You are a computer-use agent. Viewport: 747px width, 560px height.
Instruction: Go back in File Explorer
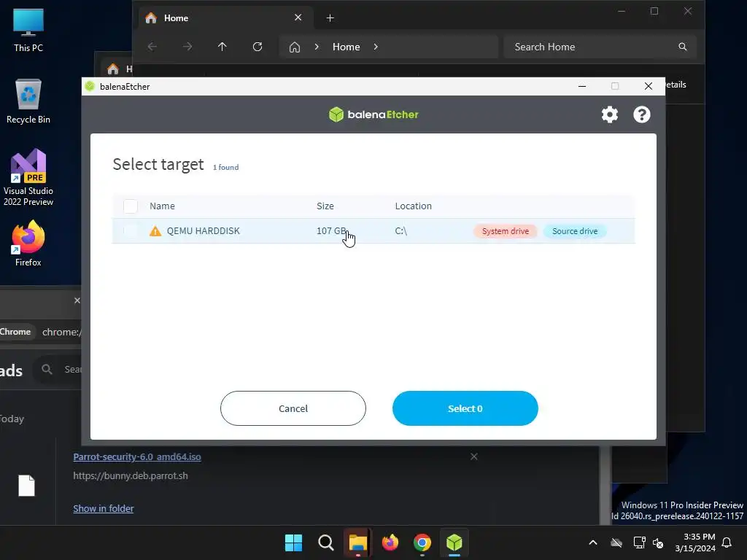pos(152,47)
